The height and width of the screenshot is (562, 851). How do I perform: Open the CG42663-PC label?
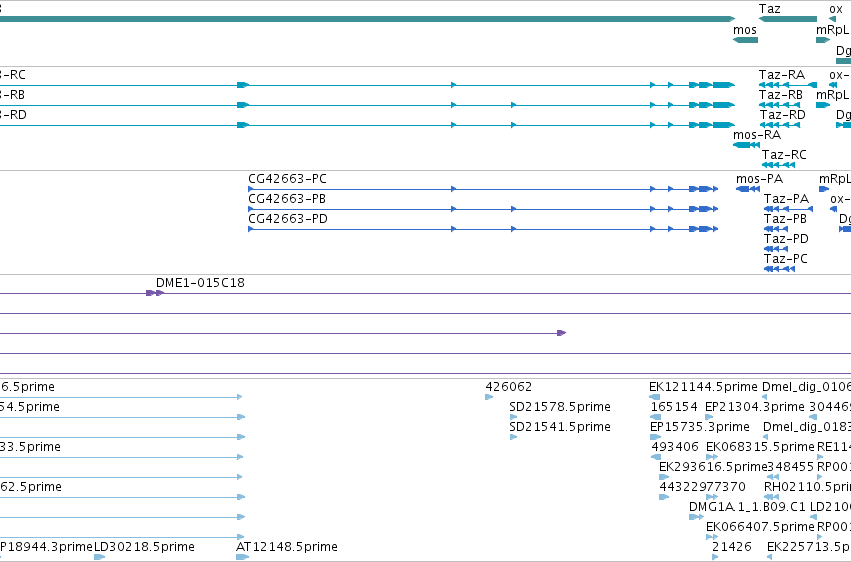[x=287, y=178]
